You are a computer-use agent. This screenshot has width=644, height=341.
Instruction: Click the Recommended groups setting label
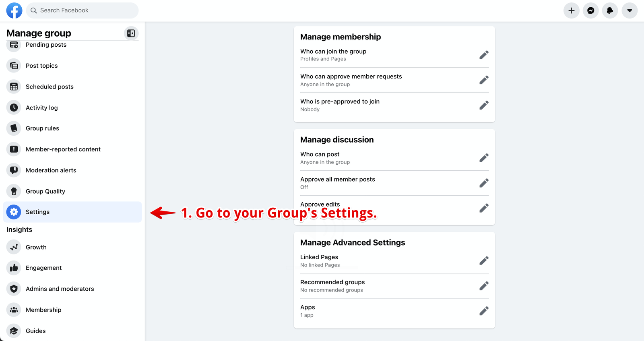click(332, 282)
